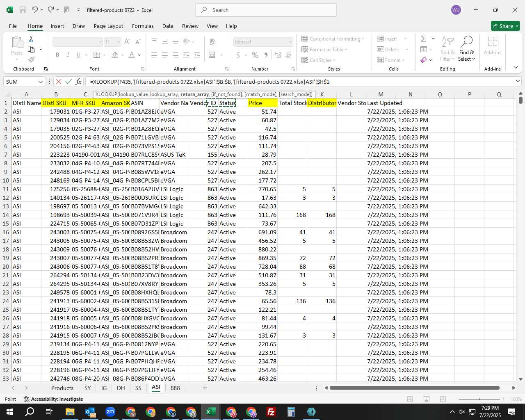
Task: Click the Increase Font Size icon
Action: click(x=127, y=41)
